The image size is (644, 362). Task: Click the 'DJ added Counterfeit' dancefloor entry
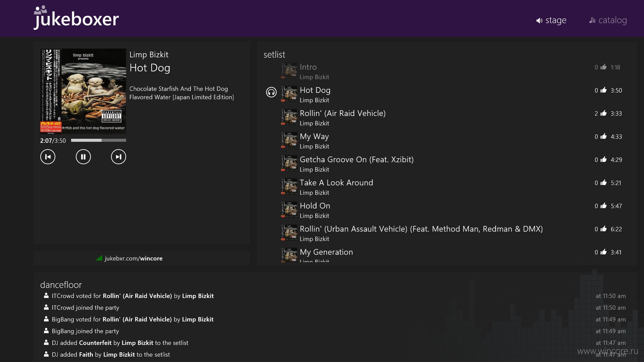120,343
